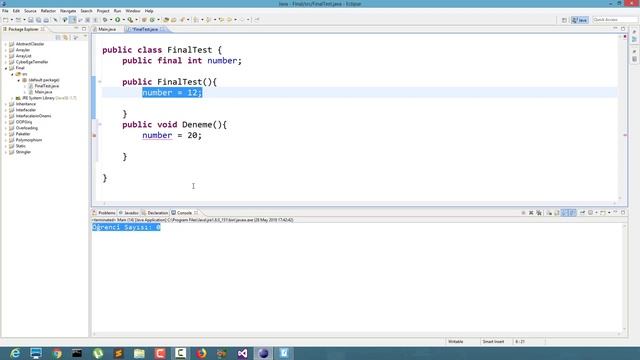Click Collapse All in Package Explorer
This screenshot has width=640, height=360.
(58, 37)
